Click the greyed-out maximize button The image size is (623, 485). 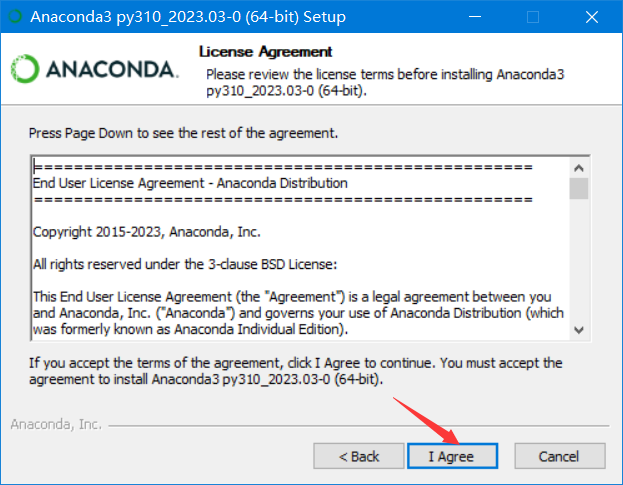click(533, 17)
